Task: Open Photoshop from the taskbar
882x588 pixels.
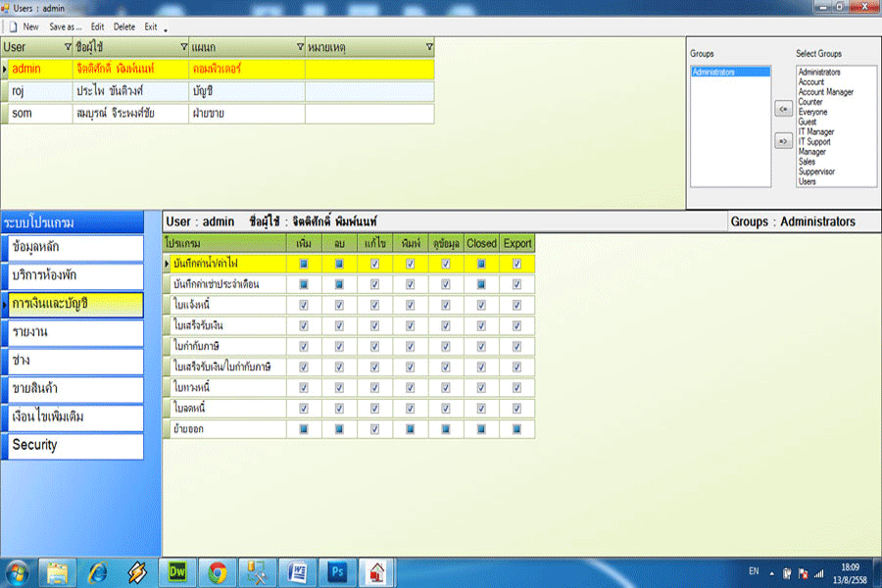Action: pos(336,569)
